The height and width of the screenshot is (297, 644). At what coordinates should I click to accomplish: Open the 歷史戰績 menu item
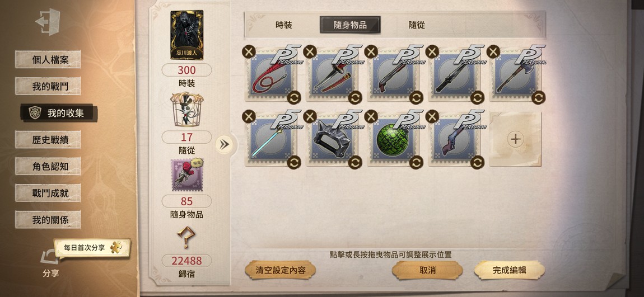[48, 139]
